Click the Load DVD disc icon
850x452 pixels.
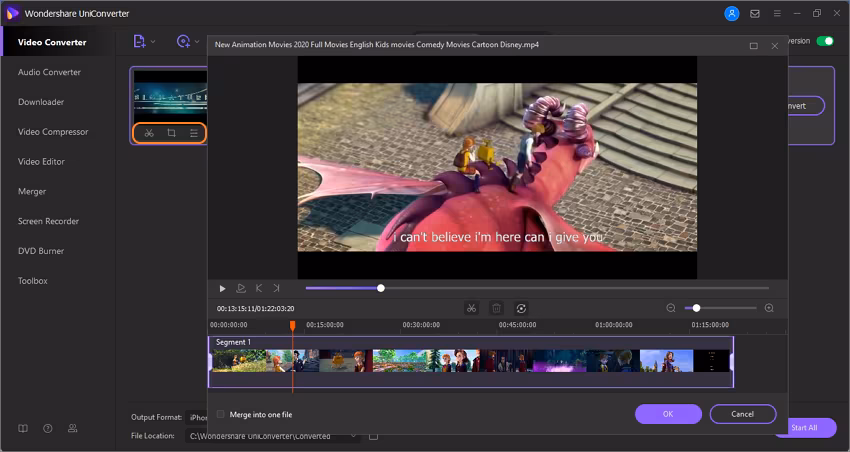pos(183,41)
